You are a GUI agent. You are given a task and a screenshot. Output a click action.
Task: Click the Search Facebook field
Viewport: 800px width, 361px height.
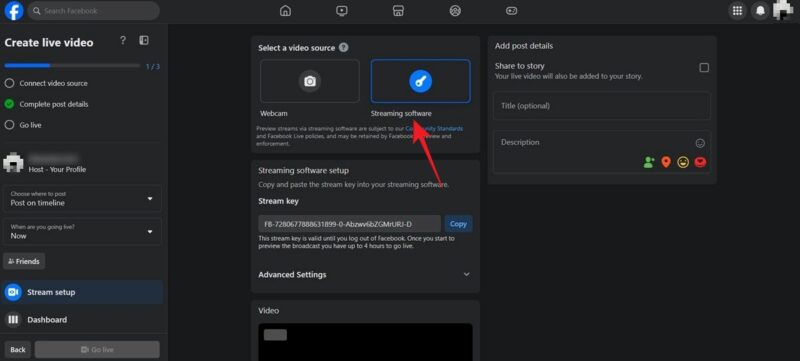coord(93,11)
